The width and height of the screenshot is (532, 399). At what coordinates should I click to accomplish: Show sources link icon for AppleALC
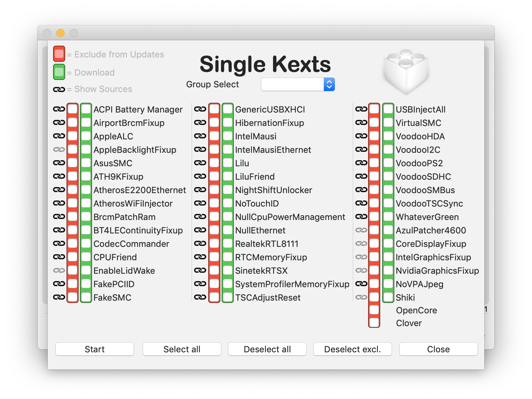pyautogui.click(x=59, y=136)
